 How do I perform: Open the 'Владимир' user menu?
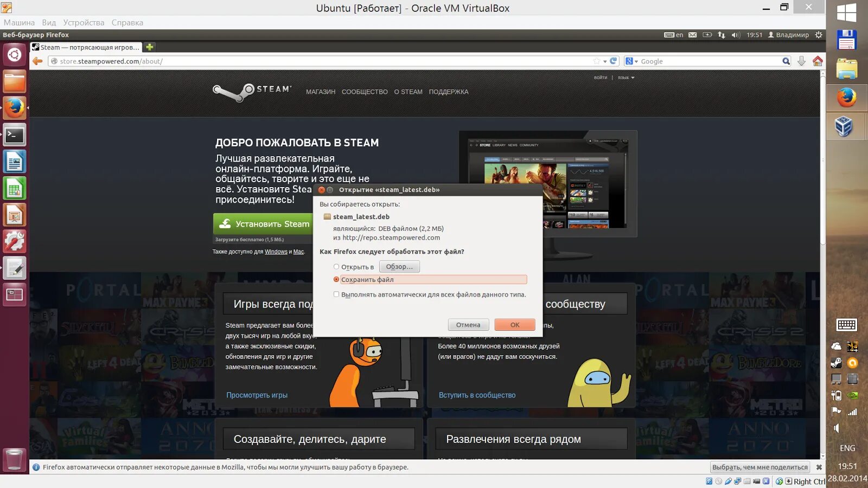[x=788, y=35]
